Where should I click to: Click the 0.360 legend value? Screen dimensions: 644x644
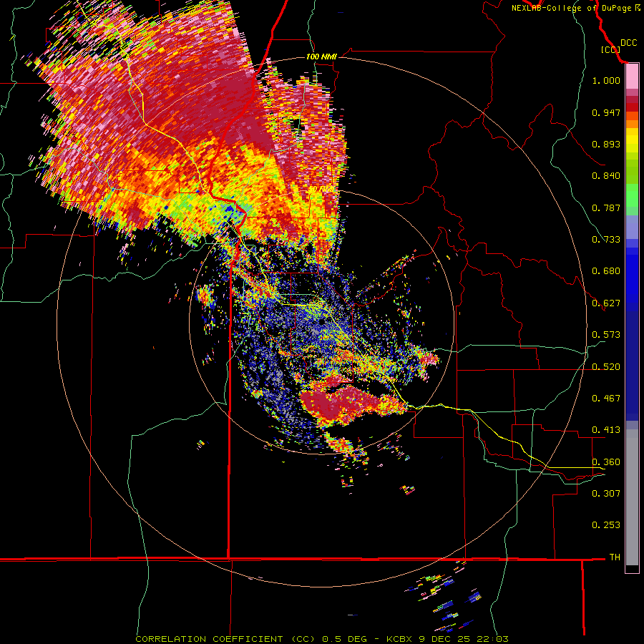[x=606, y=462]
